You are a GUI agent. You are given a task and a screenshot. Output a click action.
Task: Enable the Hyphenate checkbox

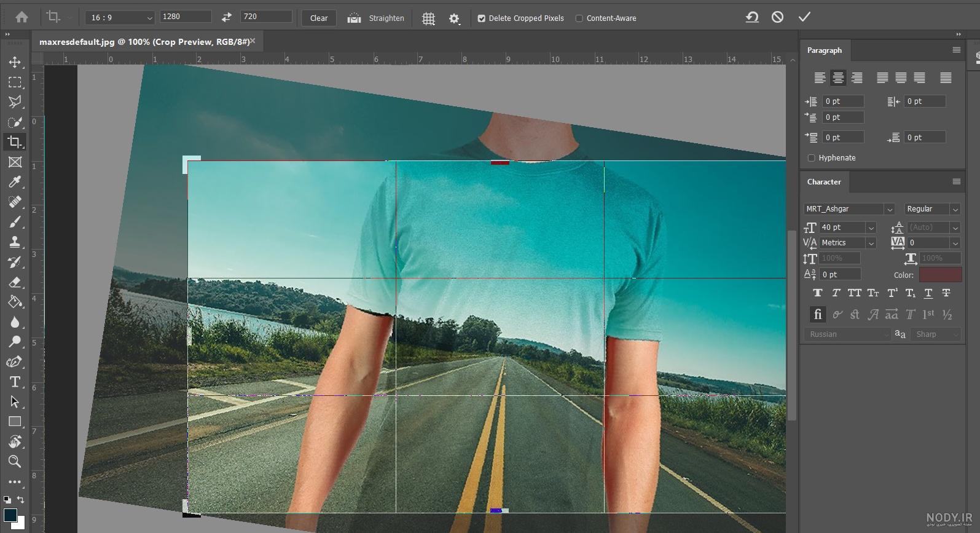(811, 158)
